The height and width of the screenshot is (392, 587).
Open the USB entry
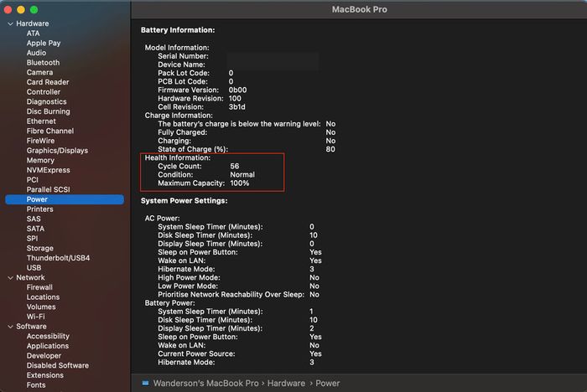pyautogui.click(x=34, y=267)
